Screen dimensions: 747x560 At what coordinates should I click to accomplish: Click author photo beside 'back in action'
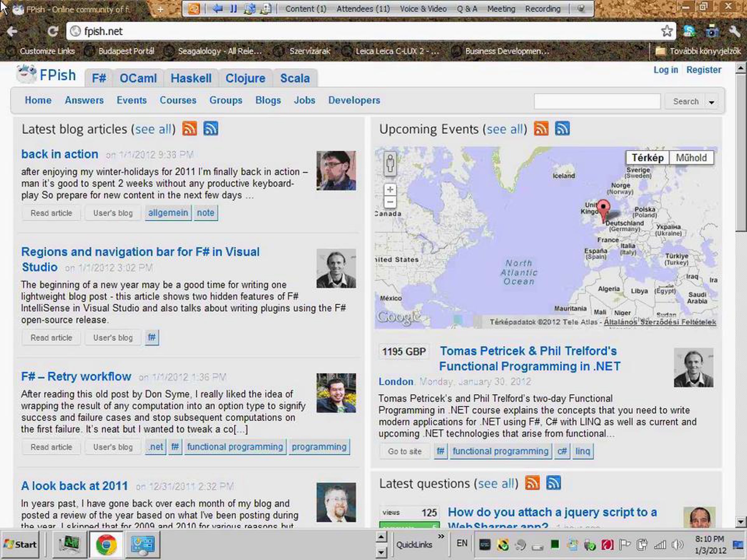point(336,170)
